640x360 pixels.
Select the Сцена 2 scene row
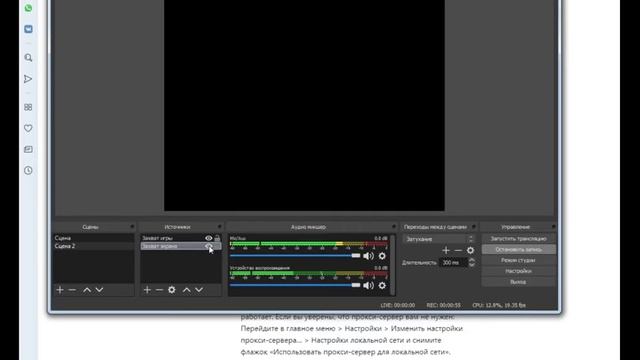click(x=94, y=246)
